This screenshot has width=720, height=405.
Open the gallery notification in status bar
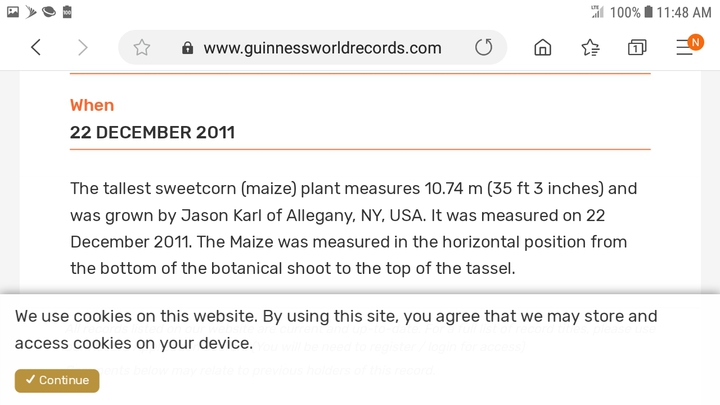coord(13,11)
